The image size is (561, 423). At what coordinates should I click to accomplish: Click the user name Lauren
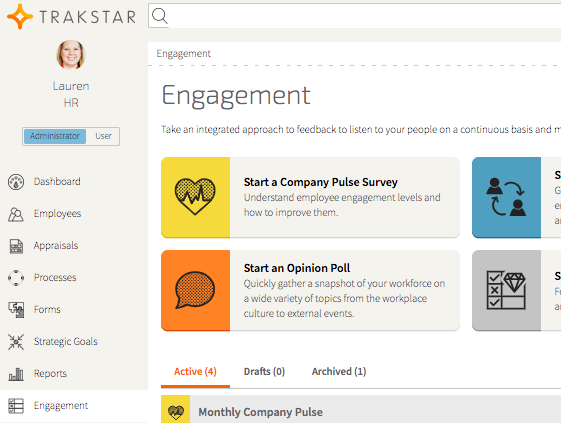(71, 86)
